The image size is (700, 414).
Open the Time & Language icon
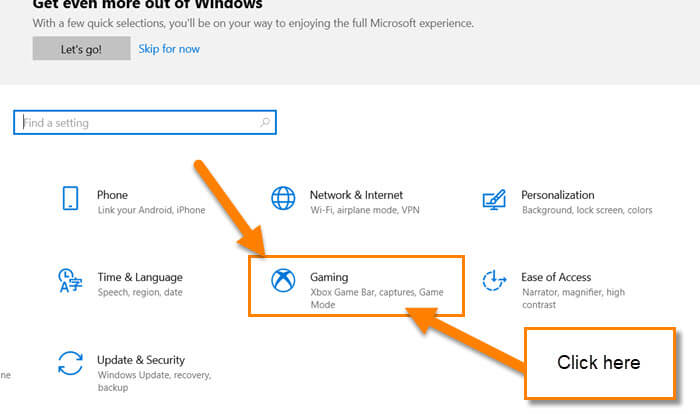pos(70,281)
